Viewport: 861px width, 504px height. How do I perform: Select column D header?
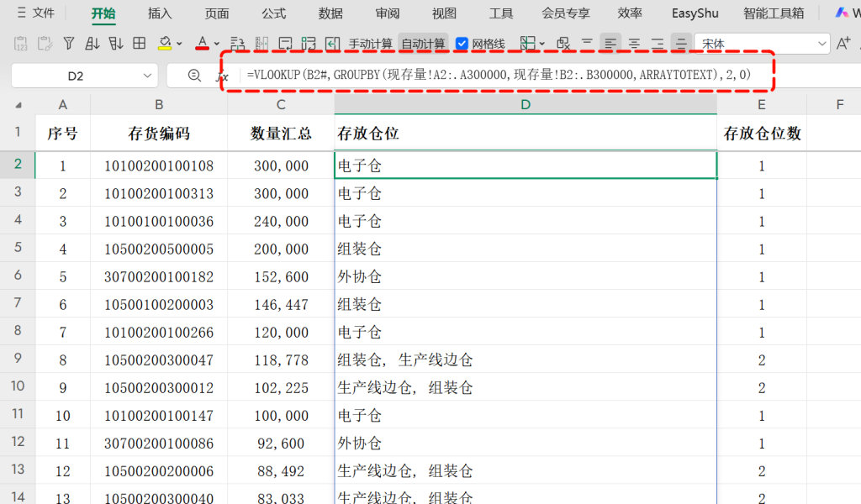[x=526, y=105]
